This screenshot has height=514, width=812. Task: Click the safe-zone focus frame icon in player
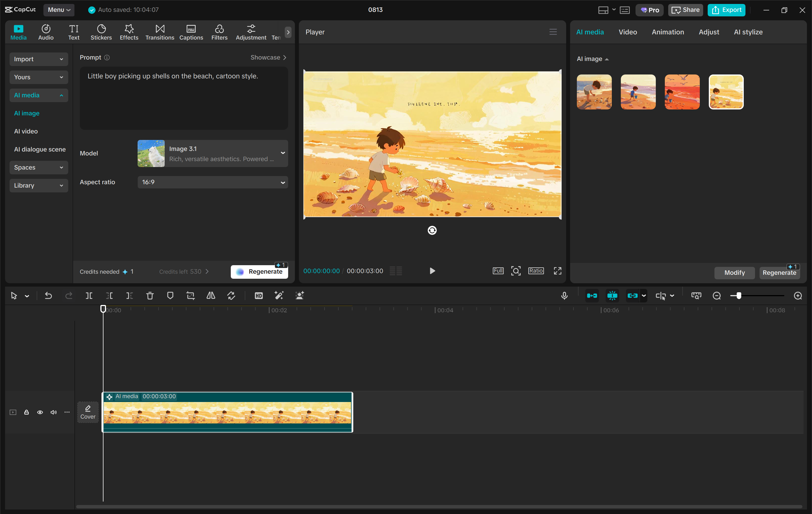pos(516,271)
